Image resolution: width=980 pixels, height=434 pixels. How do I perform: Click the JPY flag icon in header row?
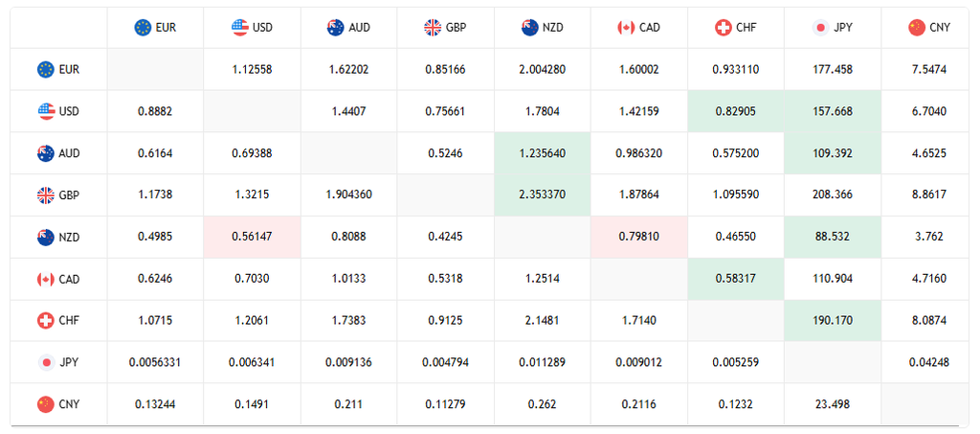point(820,28)
